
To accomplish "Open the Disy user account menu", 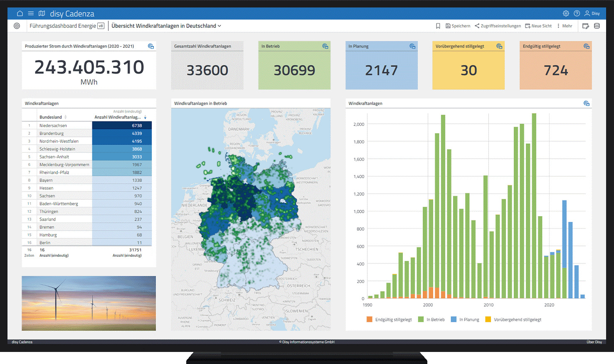I will 592,13.
